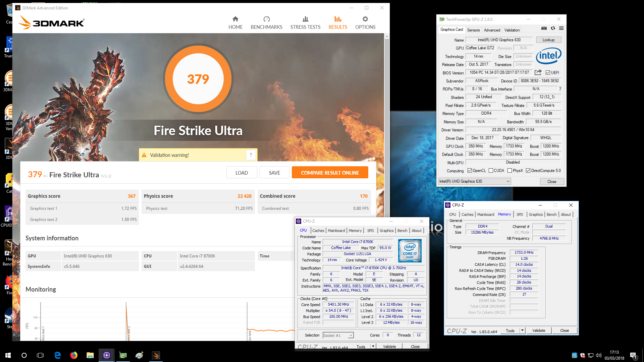Switch to GPU-Z via taskbar icon
This screenshot has height=362, width=644.
point(123,355)
